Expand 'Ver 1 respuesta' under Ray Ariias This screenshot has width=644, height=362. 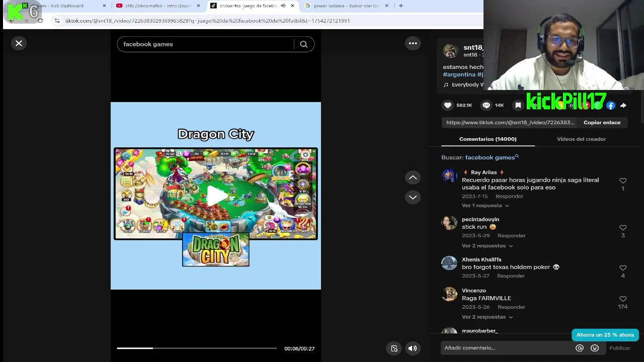click(x=486, y=206)
